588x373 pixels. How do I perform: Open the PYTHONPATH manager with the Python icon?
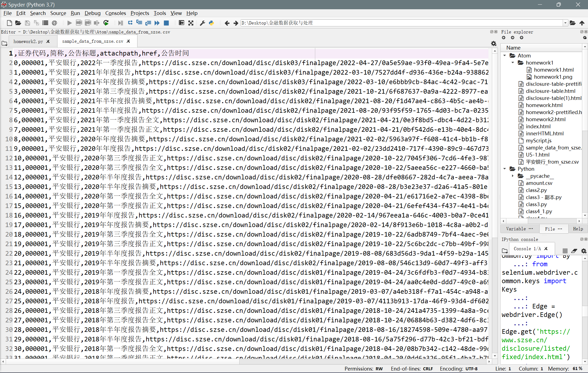tap(212, 23)
